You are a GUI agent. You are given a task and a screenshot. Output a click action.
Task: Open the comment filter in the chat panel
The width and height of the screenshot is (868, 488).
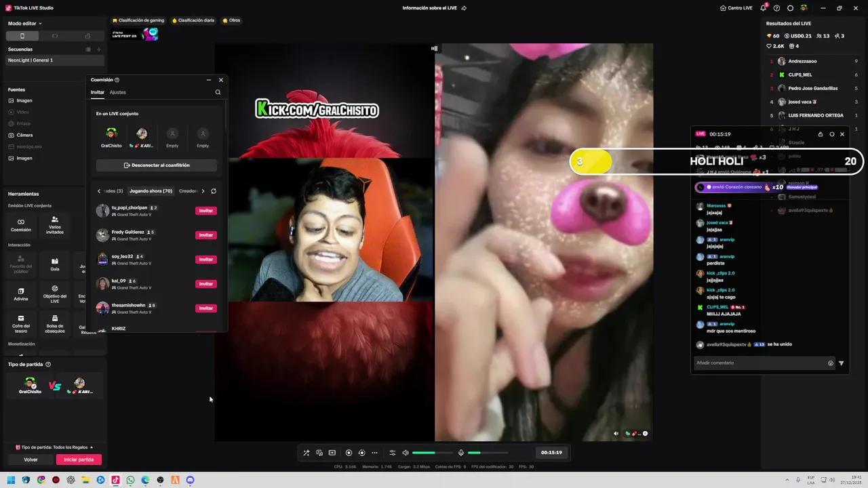[x=841, y=363]
